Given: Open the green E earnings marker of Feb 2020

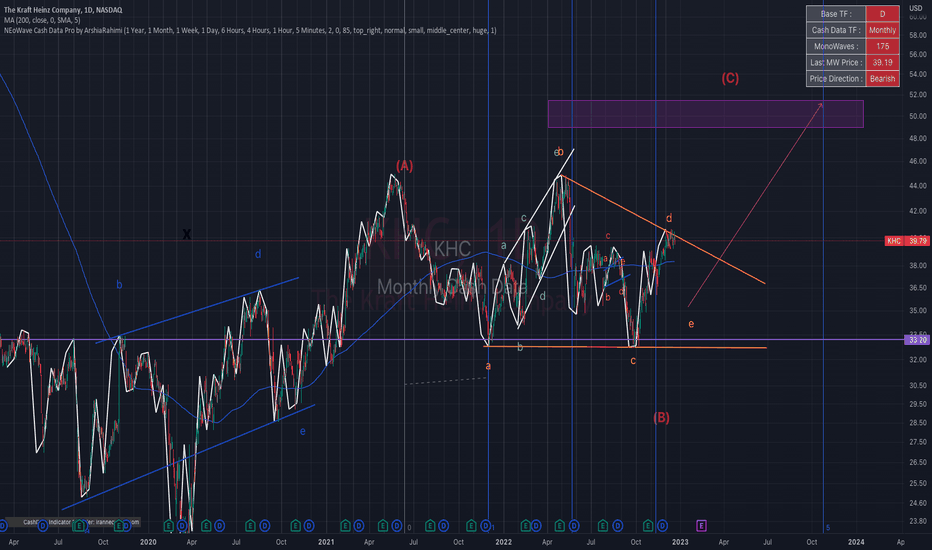Looking at the screenshot, I should click(x=169, y=526).
